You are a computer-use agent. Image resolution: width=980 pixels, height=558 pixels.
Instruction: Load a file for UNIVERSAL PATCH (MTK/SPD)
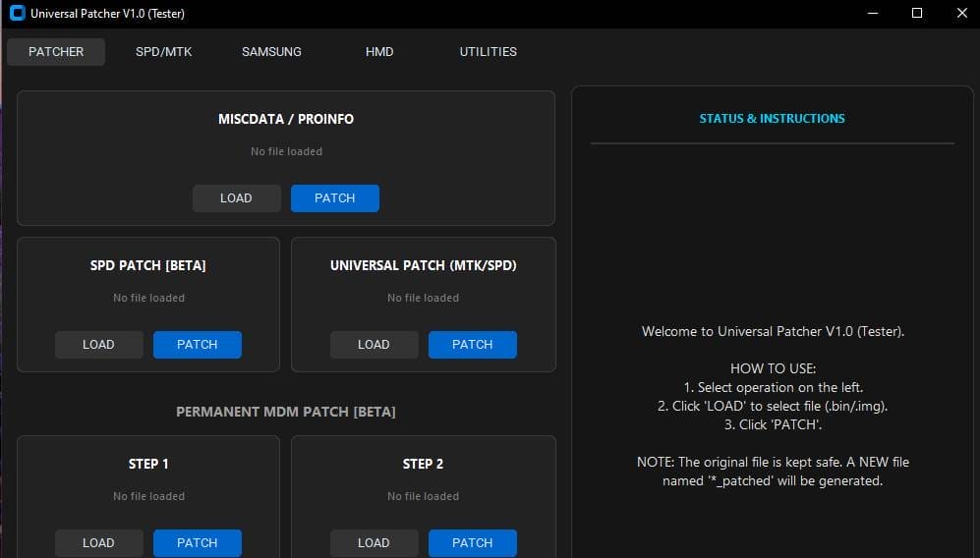click(374, 344)
